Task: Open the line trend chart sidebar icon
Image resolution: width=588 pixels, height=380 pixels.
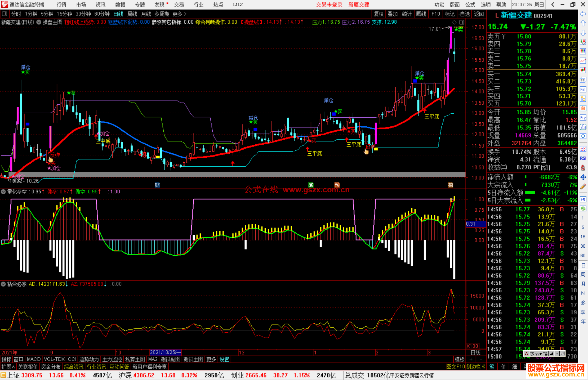Action: (x=583, y=60)
